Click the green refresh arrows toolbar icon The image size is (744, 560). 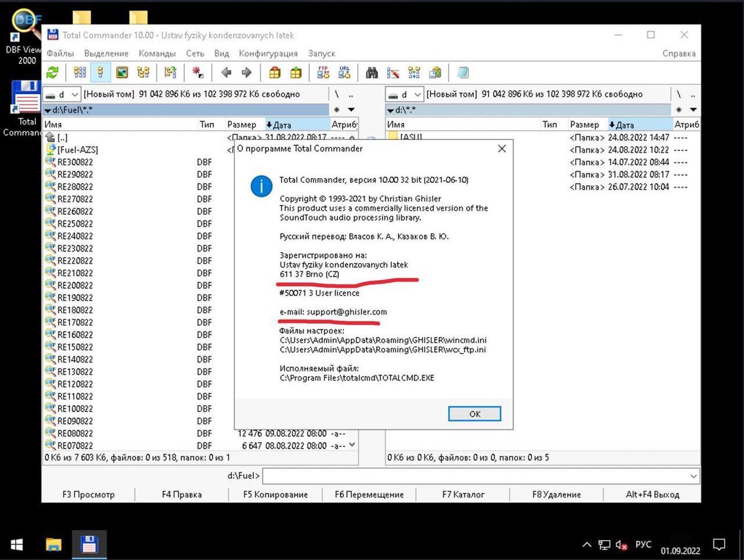click(53, 72)
